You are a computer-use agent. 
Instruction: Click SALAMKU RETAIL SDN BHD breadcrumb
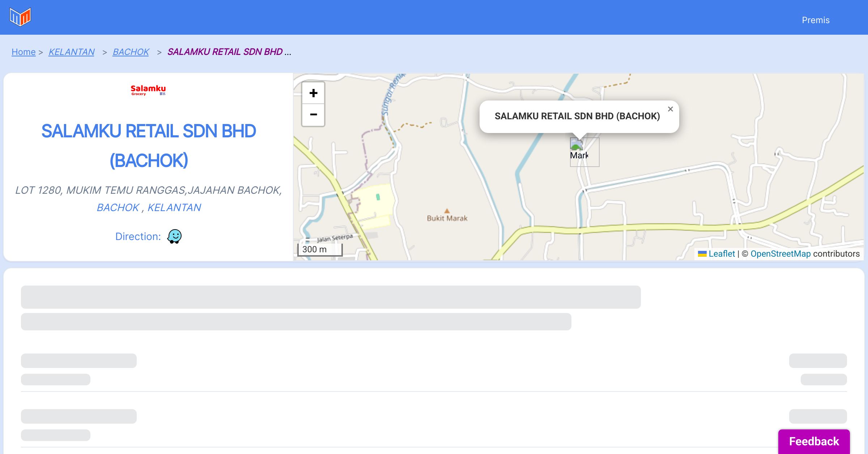tap(225, 52)
